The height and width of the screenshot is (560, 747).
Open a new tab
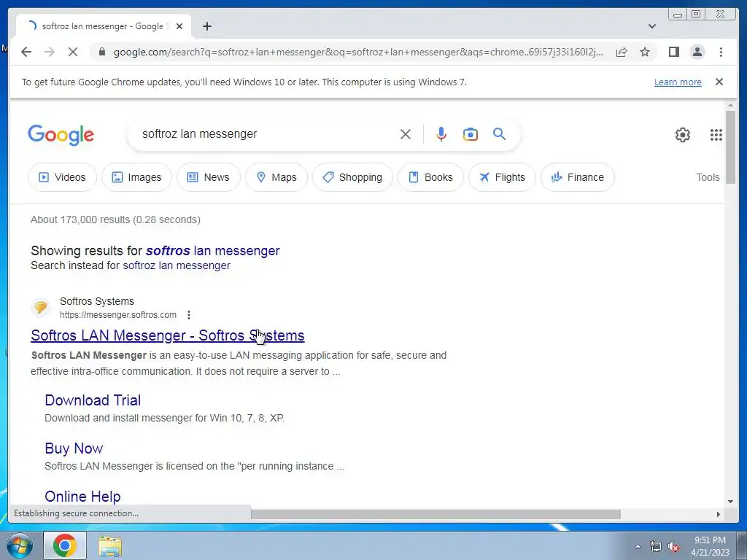206,26
